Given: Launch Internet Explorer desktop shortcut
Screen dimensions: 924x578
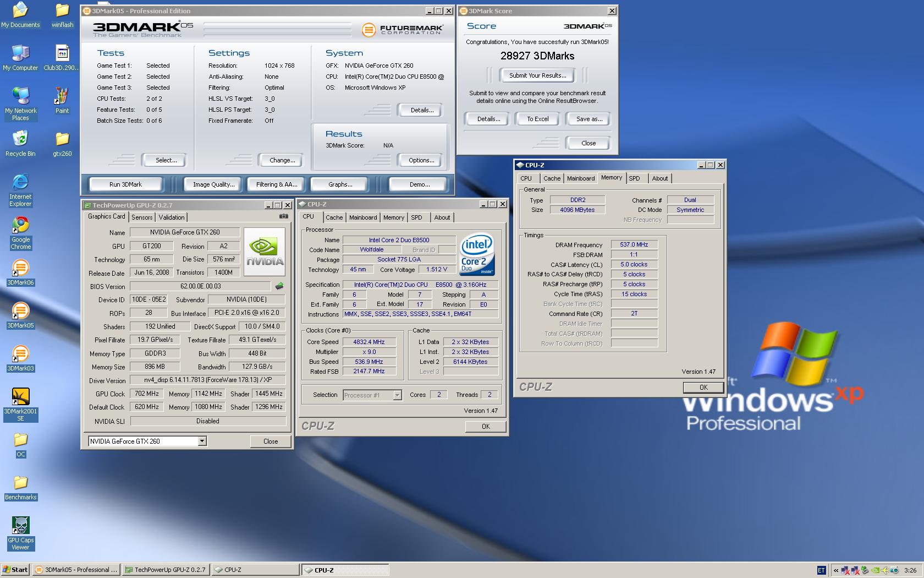Looking at the screenshot, I should [x=20, y=189].
